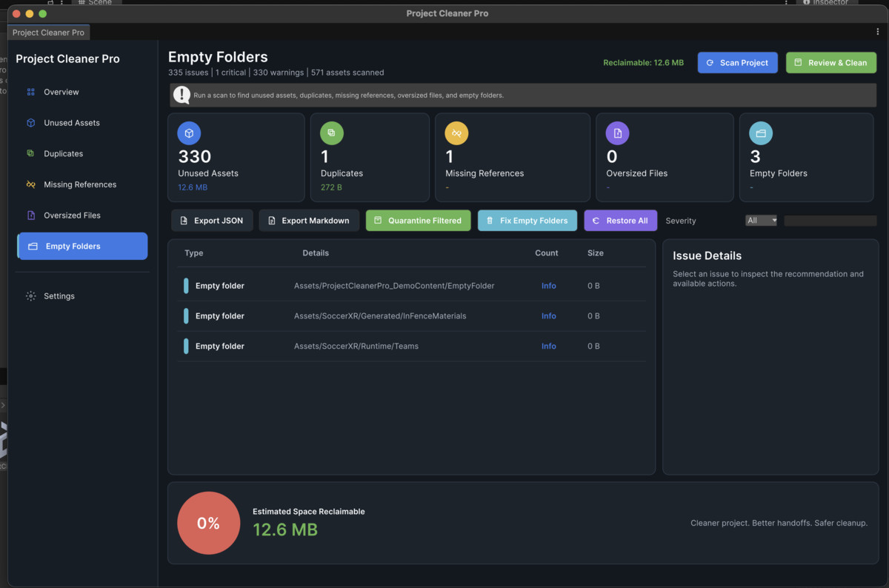Click the Settings gear icon
Screen dimensions: 889x588
point(30,296)
